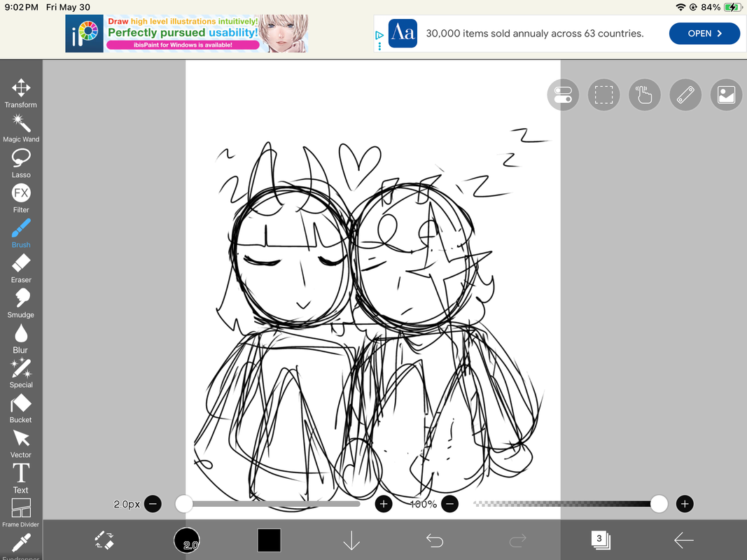This screenshot has height=560, width=747.
Task: Select the Bucket fill tool
Action: click(x=21, y=409)
